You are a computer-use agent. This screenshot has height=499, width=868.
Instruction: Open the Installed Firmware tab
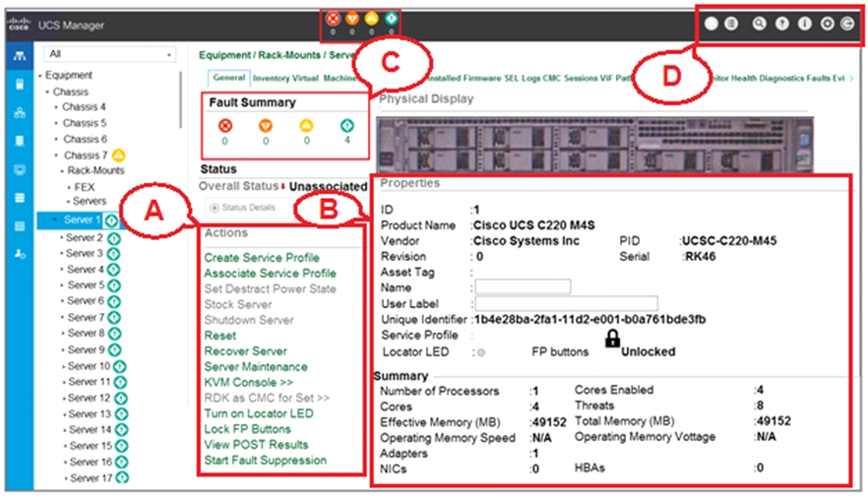463,78
